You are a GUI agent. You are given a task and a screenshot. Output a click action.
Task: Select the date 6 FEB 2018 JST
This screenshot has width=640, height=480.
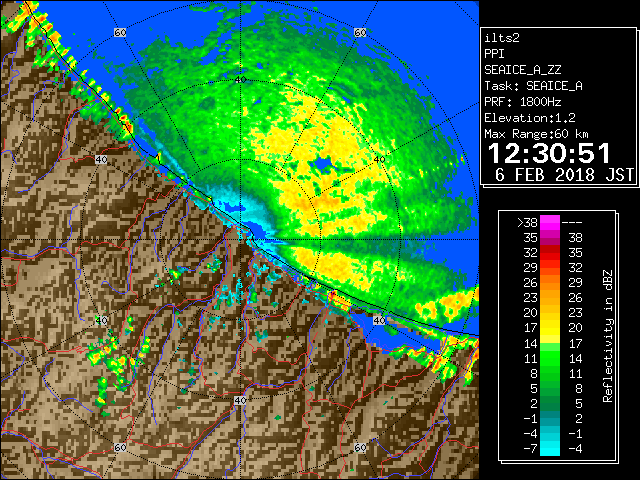click(x=564, y=175)
